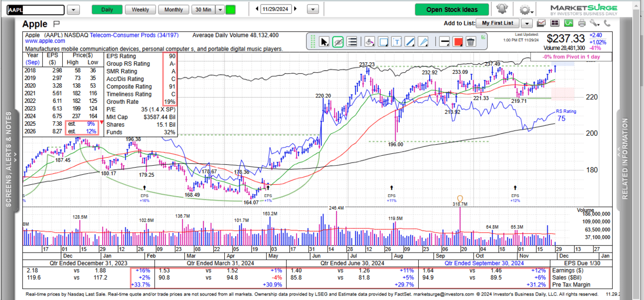This screenshot has height=300, width=644.
Task: Click the phone contact icon
Action: [607, 23]
